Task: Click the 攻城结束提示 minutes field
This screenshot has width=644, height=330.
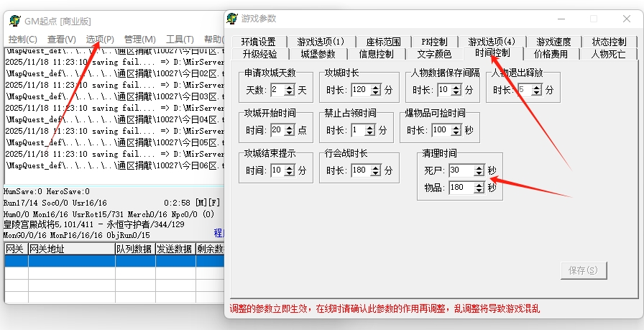Action: pyautogui.click(x=277, y=170)
